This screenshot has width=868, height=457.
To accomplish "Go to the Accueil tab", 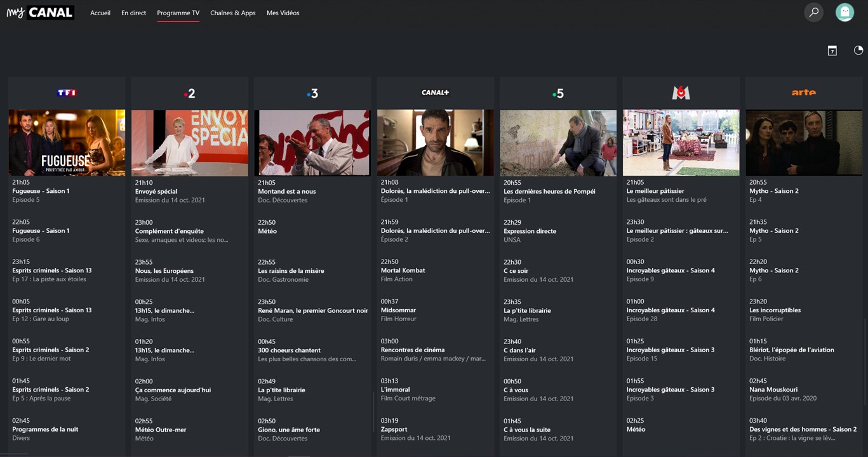I will tap(100, 13).
